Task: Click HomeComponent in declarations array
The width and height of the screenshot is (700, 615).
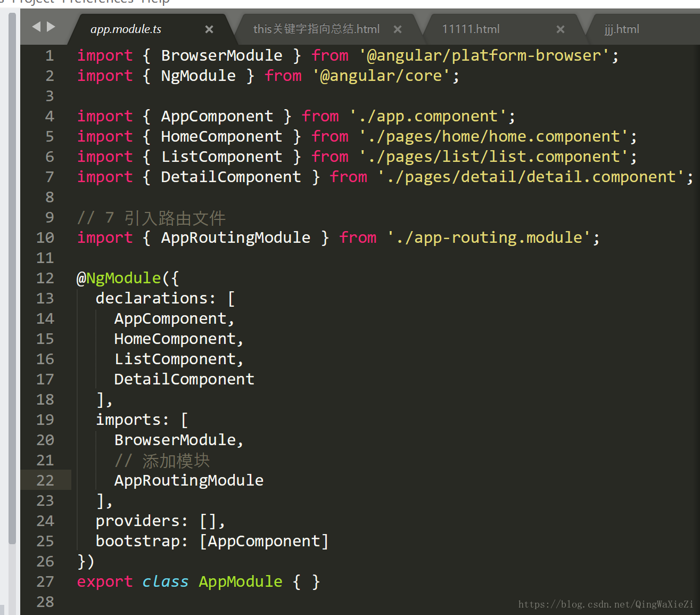Action: [175, 339]
